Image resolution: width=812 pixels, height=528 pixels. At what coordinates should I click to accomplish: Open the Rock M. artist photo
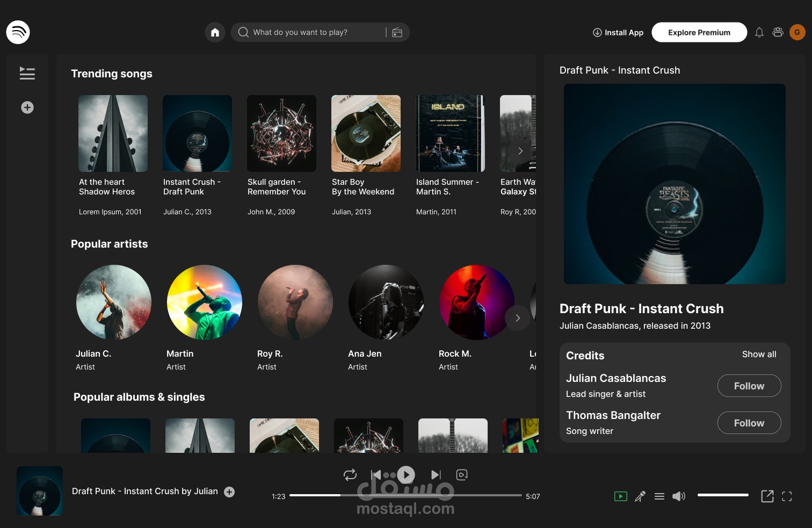(476, 302)
